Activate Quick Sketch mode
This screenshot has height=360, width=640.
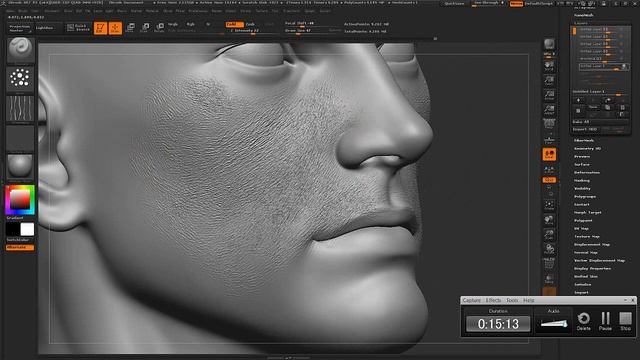point(78,28)
